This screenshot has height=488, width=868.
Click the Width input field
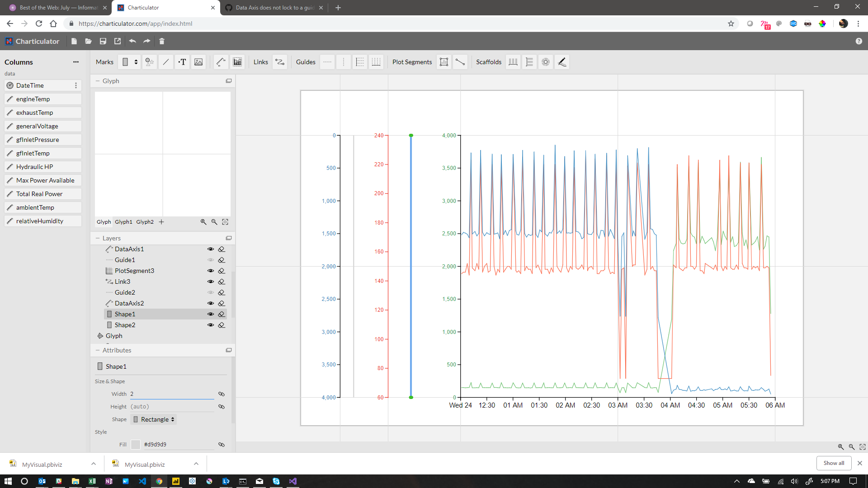click(172, 394)
